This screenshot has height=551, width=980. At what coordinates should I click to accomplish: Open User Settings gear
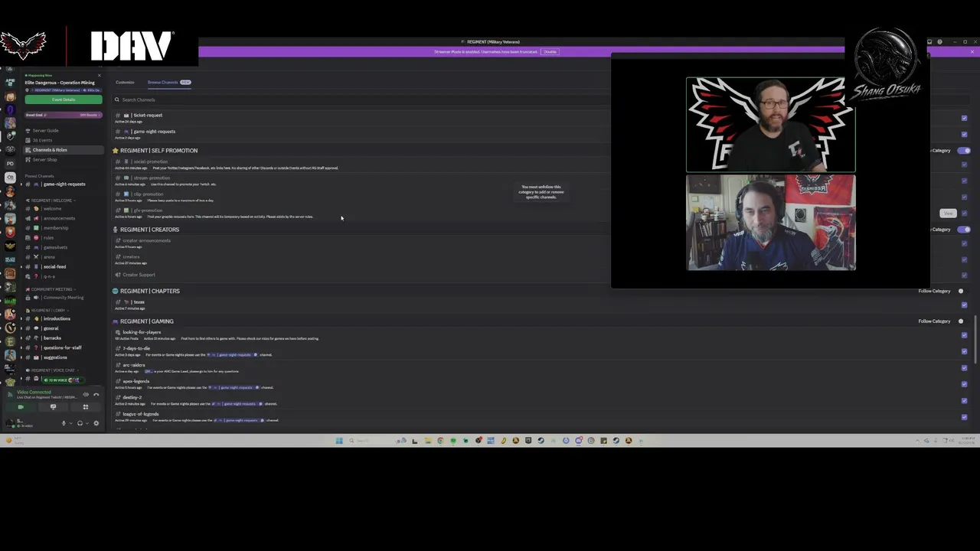pos(96,423)
